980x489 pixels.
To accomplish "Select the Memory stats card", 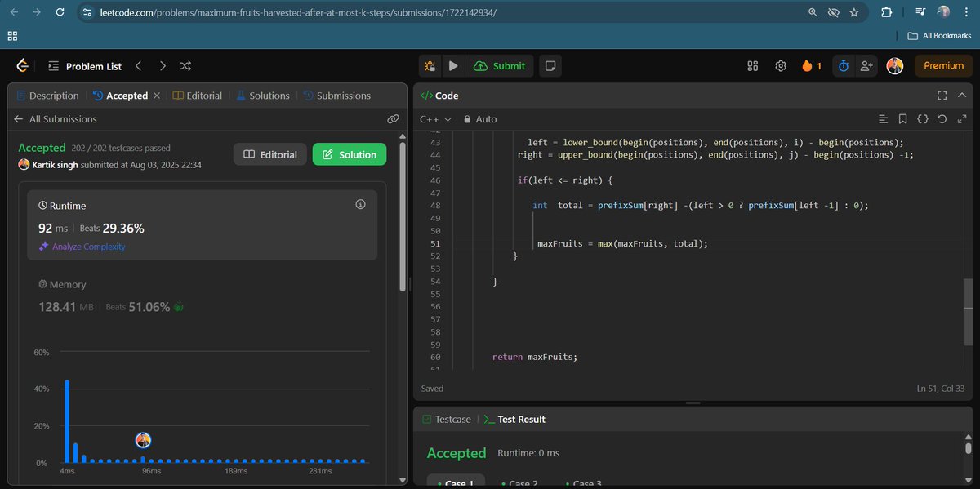I will [202, 296].
